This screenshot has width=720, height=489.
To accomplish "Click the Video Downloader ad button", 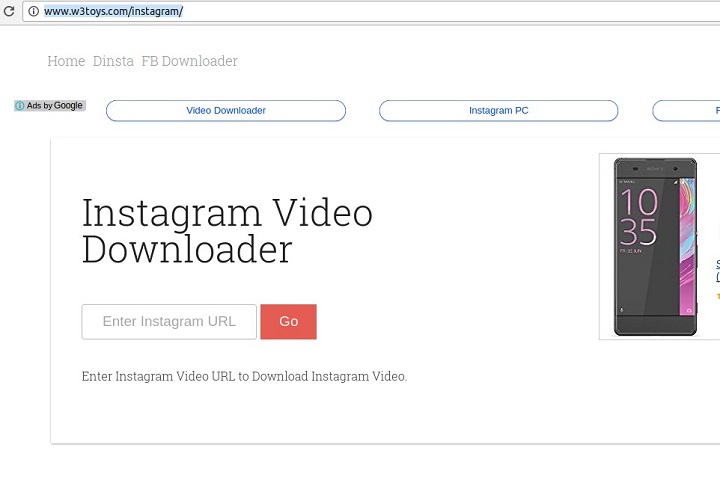I will point(226,111).
